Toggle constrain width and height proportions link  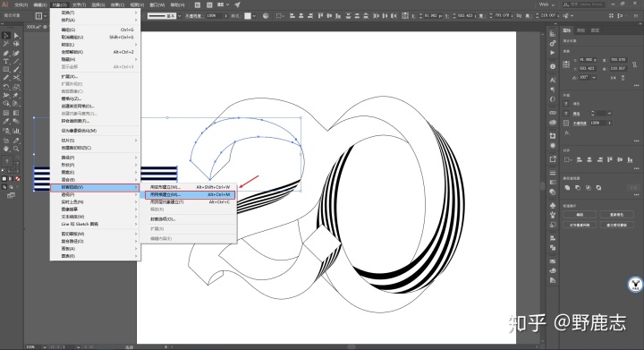coord(634,64)
